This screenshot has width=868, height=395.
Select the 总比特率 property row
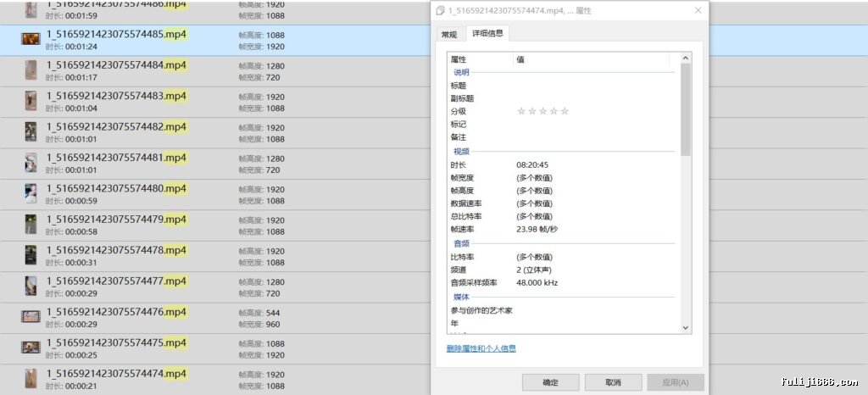(x=564, y=216)
